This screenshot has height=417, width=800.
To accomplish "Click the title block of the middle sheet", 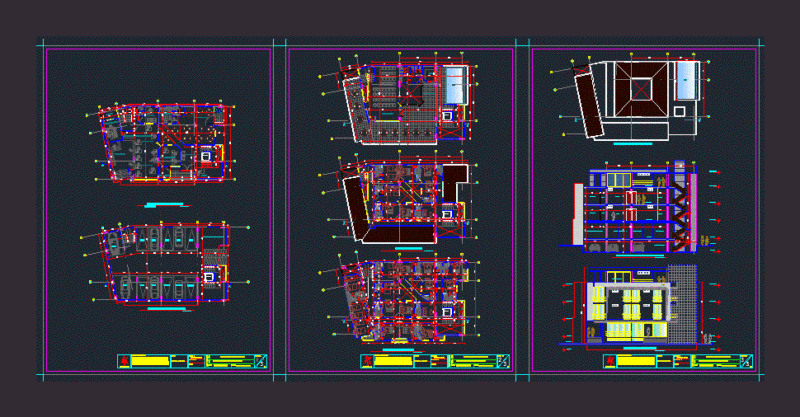I will 435,361.
